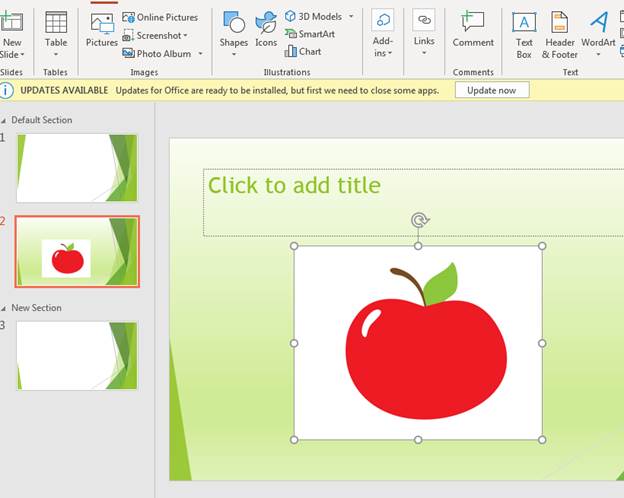Viewport: 624px width, 498px height.
Task: Click the bottom-right resize handle of picture
Action: pyautogui.click(x=542, y=440)
